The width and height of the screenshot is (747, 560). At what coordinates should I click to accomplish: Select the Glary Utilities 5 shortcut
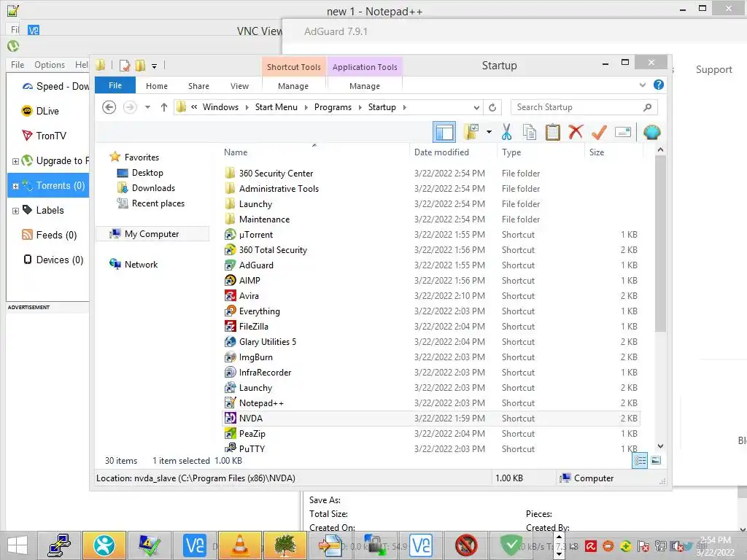point(268,342)
